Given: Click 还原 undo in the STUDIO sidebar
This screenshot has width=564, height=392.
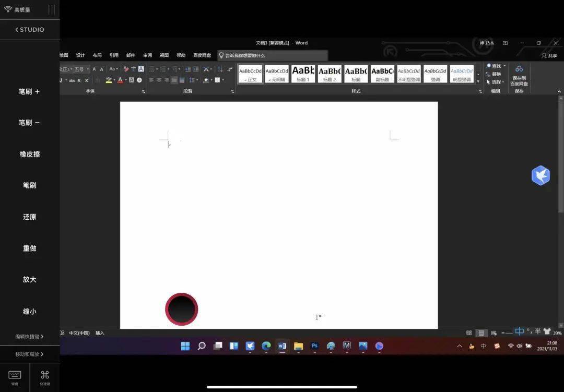Looking at the screenshot, I should [x=30, y=217].
